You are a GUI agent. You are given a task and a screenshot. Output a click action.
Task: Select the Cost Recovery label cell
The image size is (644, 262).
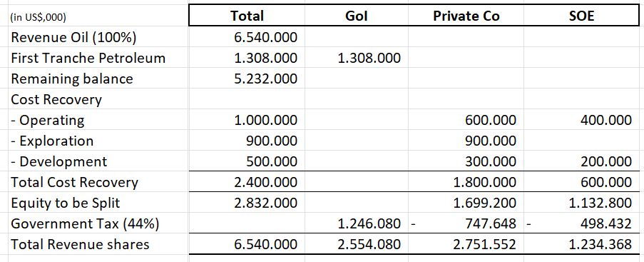click(x=98, y=99)
